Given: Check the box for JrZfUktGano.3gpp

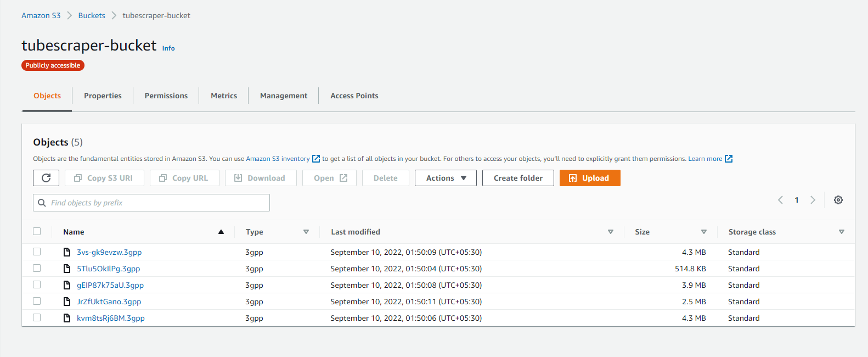Looking at the screenshot, I should pyautogui.click(x=37, y=301).
